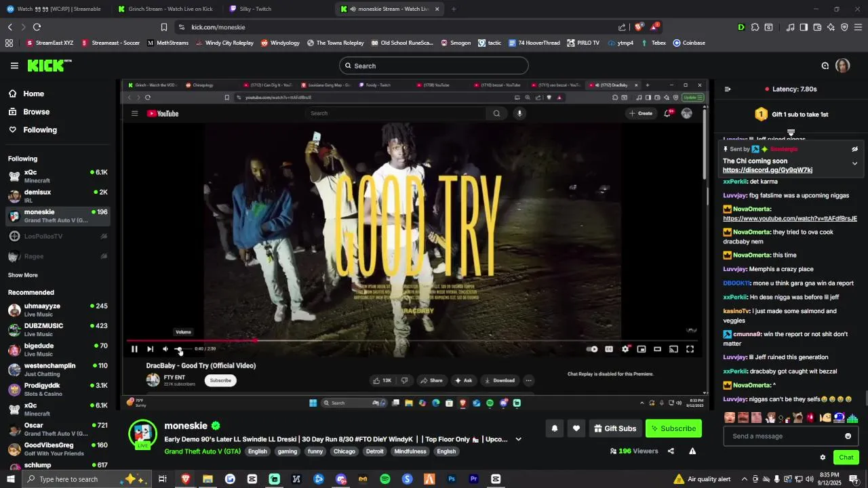
Task: Open browser main hamburger menu
Action: [x=858, y=27]
